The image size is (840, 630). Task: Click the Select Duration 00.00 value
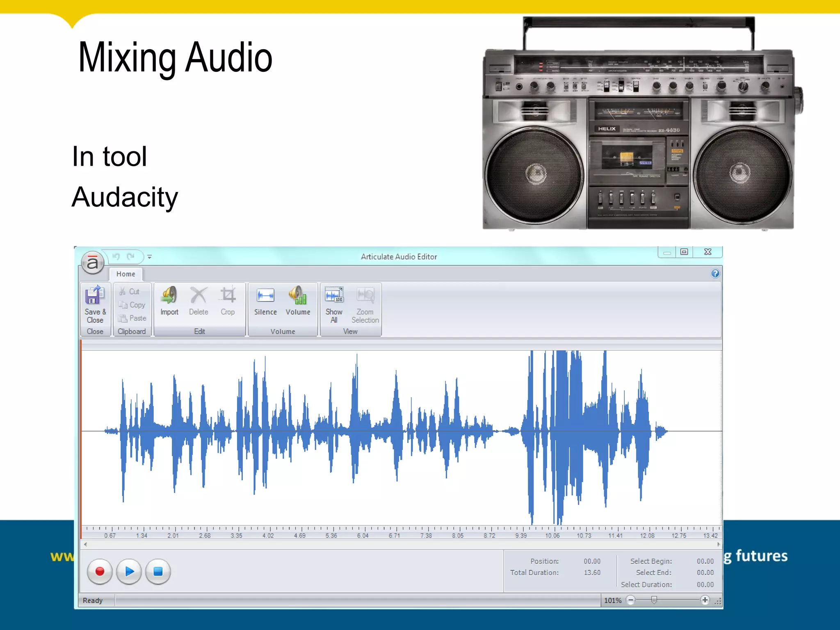[705, 584]
